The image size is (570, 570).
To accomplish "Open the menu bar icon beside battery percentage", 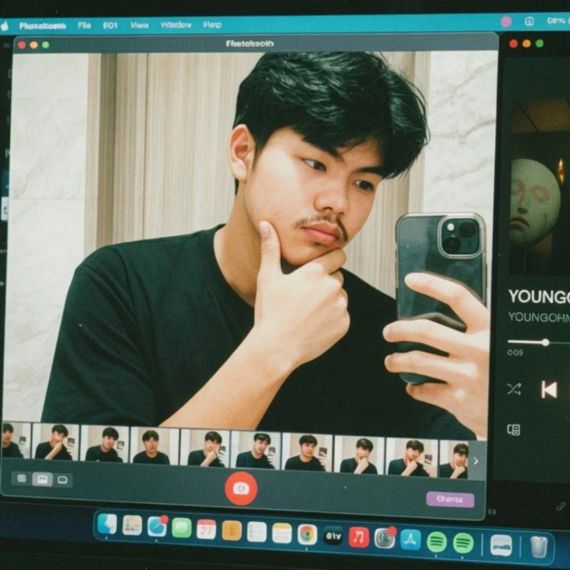I will tap(529, 21).
